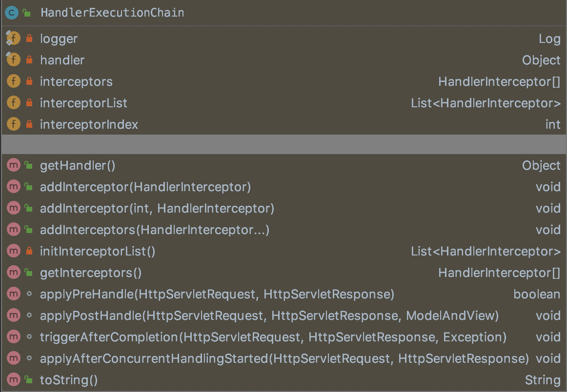Select the addInterceptors(HandlerInterceptor...) method

155,230
